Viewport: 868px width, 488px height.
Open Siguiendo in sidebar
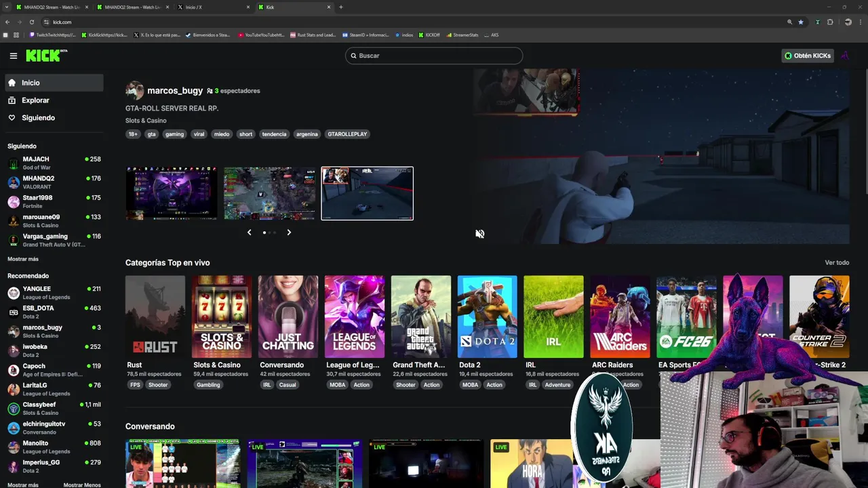pos(54,118)
